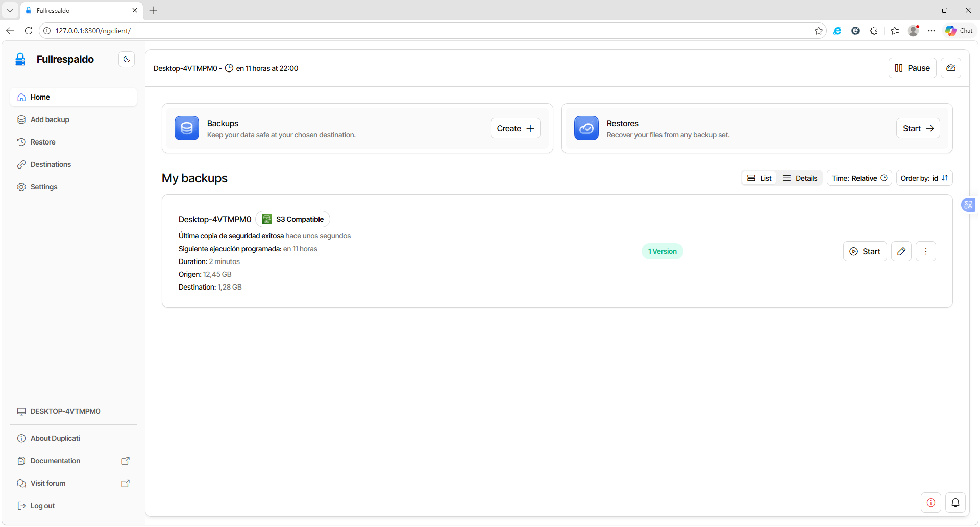This screenshot has height=527, width=980.
Task: Open Restore in sidebar
Action: pos(73,142)
